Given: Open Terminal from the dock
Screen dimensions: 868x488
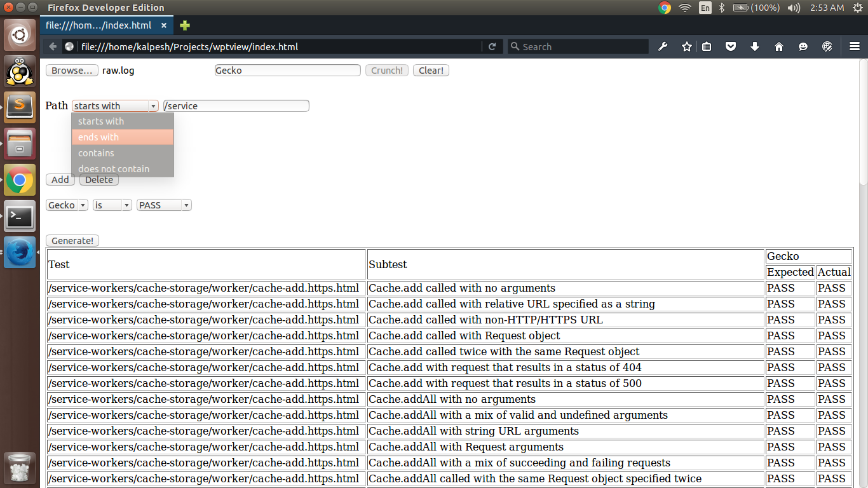Looking at the screenshot, I should (20, 216).
